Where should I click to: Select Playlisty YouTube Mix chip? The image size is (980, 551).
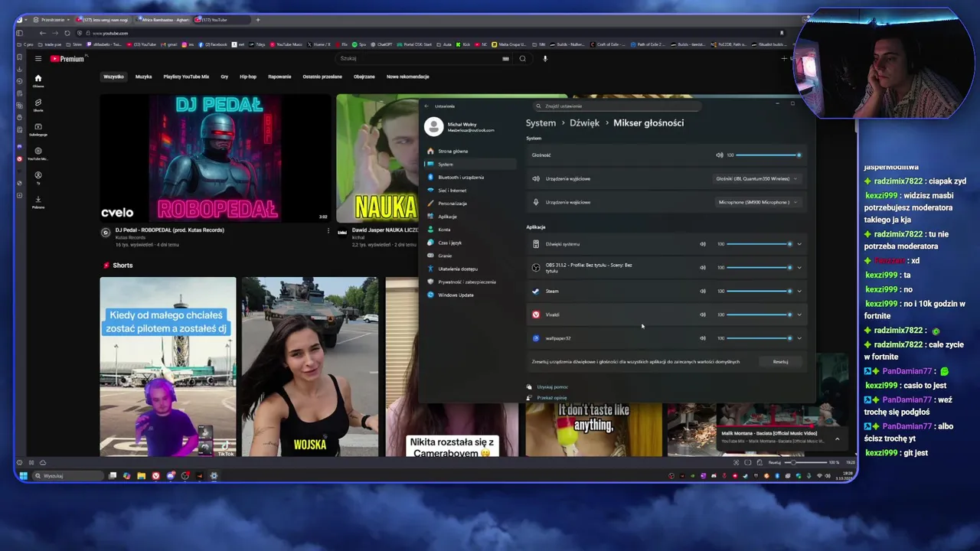[186, 77]
